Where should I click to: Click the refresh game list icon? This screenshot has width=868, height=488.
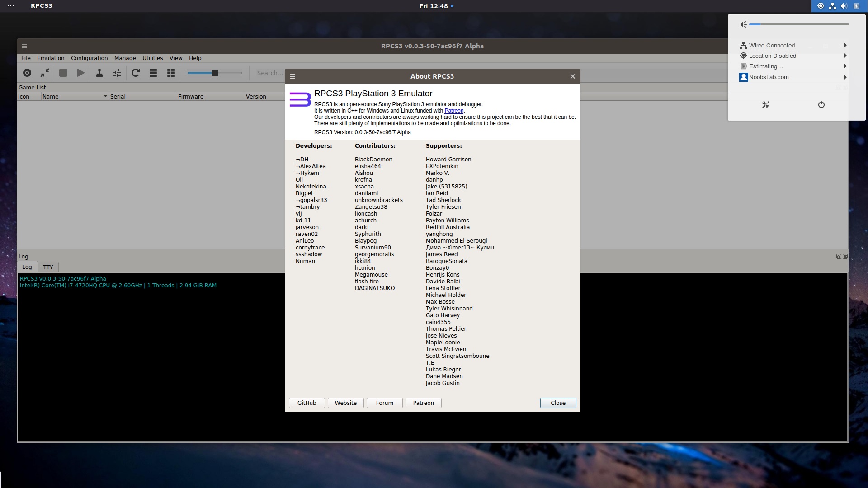point(135,73)
